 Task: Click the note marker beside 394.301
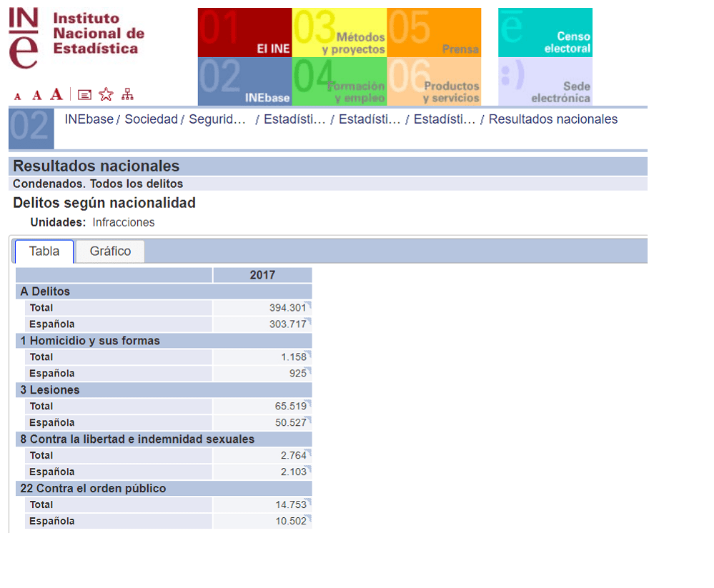pos(309,304)
